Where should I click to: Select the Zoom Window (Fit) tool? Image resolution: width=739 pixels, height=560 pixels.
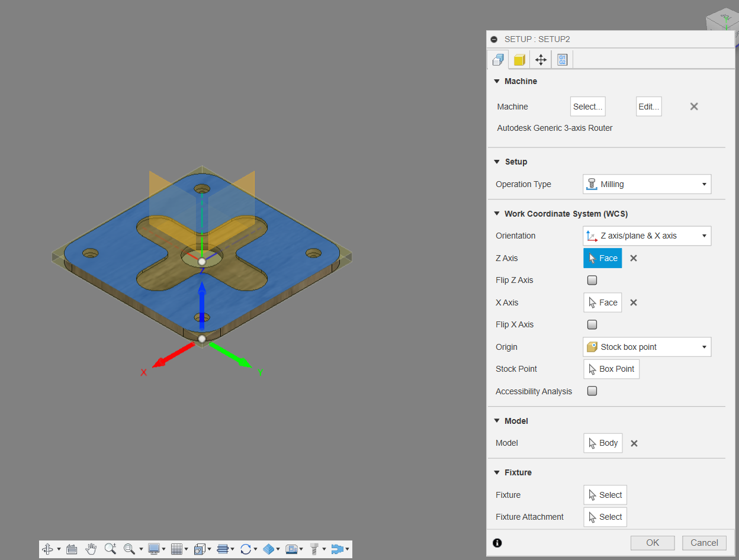tap(130, 549)
